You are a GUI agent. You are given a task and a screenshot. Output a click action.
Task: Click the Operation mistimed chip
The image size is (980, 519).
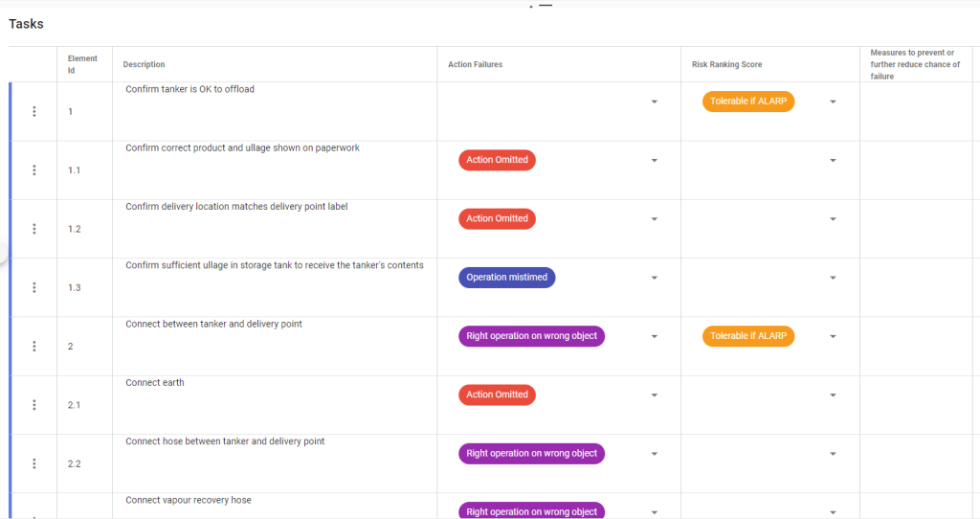[506, 278]
